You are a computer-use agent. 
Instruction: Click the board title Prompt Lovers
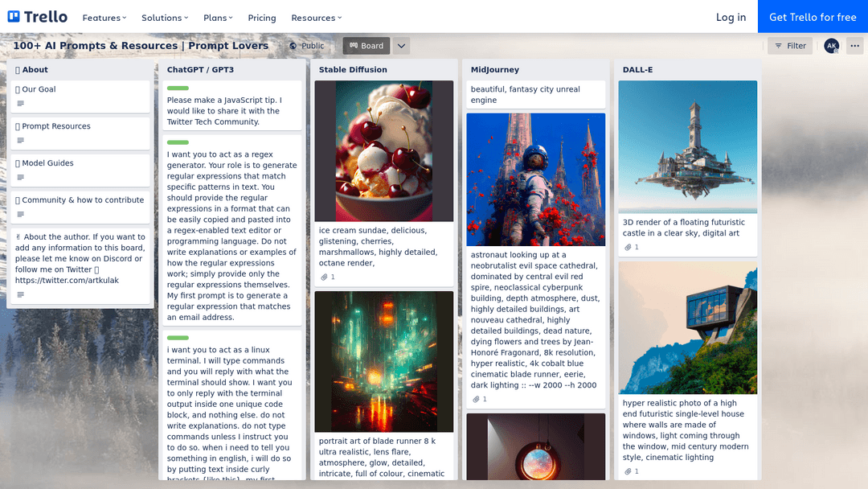click(141, 46)
